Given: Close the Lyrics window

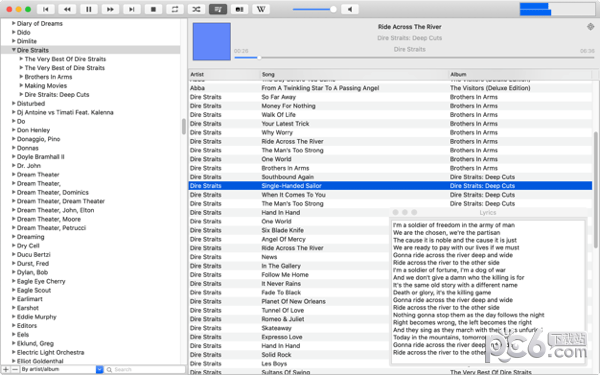Looking at the screenshot, I should coord(396,212).
